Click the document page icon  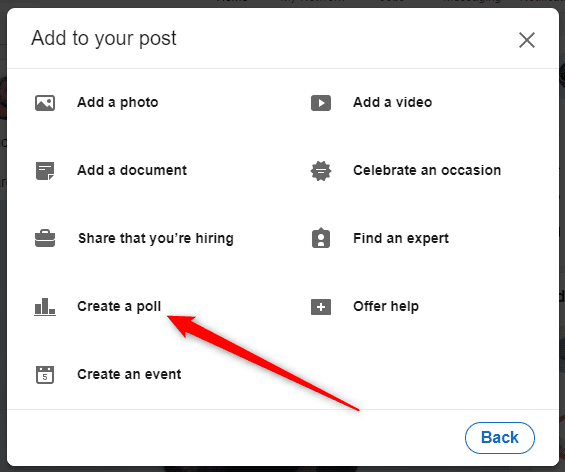[x=45, y=171]
